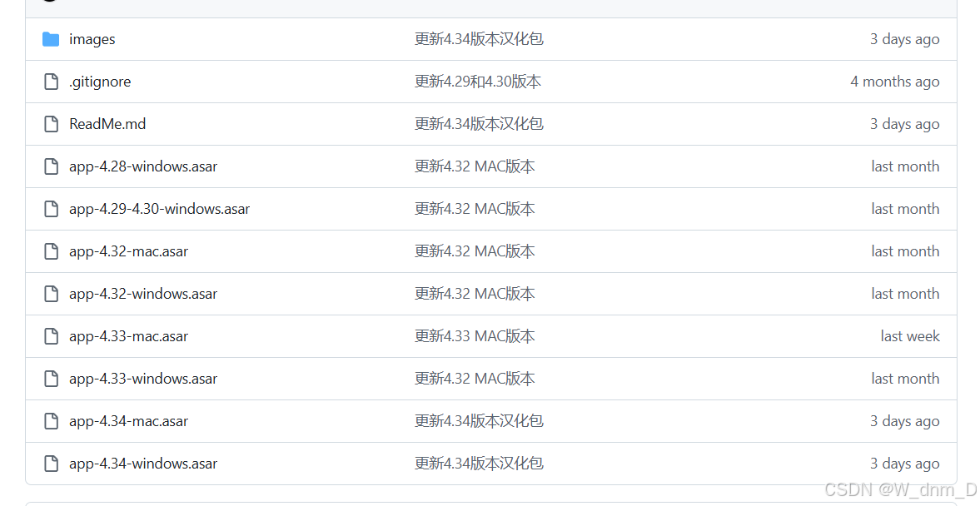The width and height of the screenshot is (980, 506).
Task: Open app-4.32-windows.asar file name
Action: [x=143, y=294]
